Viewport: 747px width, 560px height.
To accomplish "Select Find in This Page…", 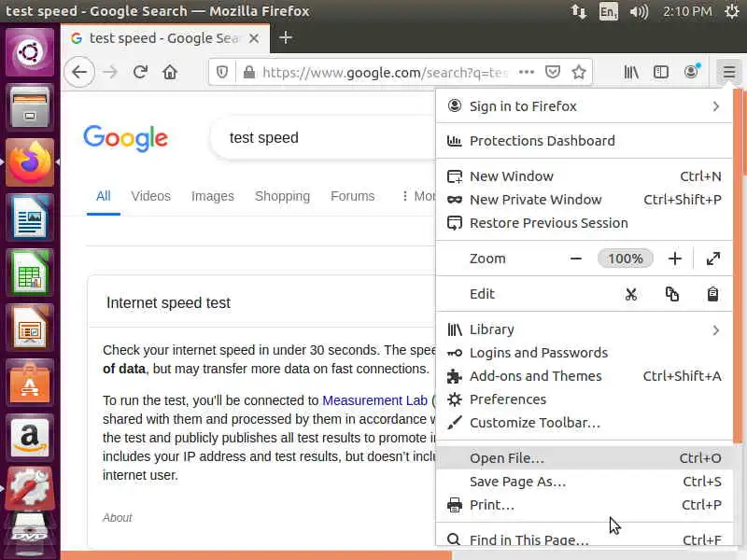I will pos(585,539).
